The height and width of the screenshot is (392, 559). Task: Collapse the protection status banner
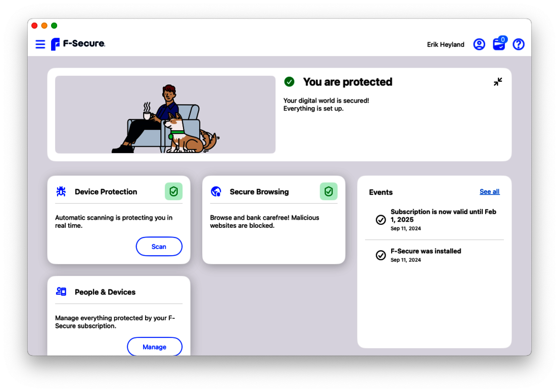click(498, 82)
